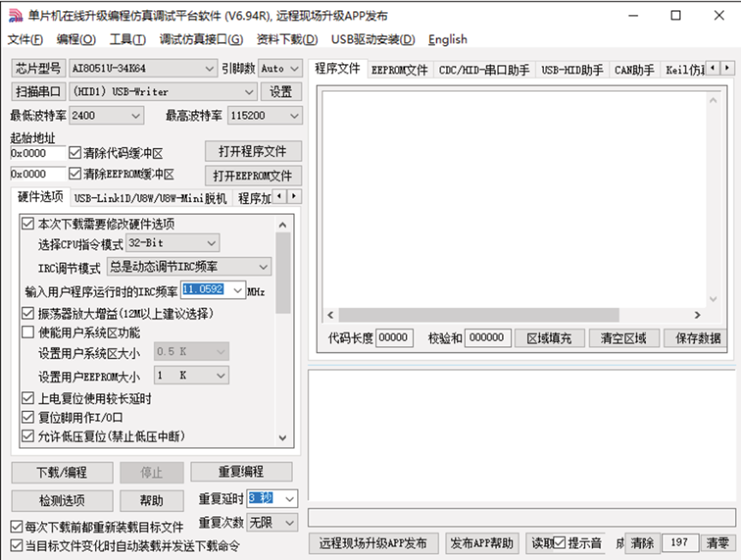Screen dimensions: 741x560
Task: Open USB驱动安装(D) menu
Action: coord(373,39)
